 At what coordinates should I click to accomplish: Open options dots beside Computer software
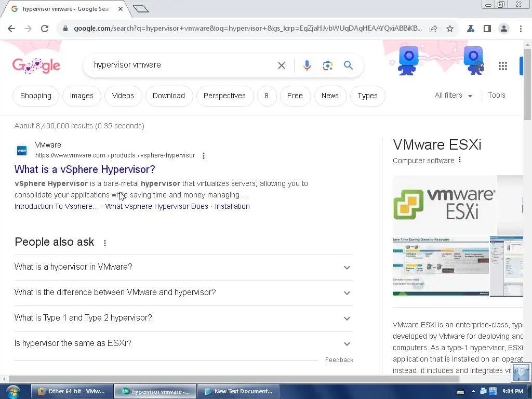[x=460, y=160]
